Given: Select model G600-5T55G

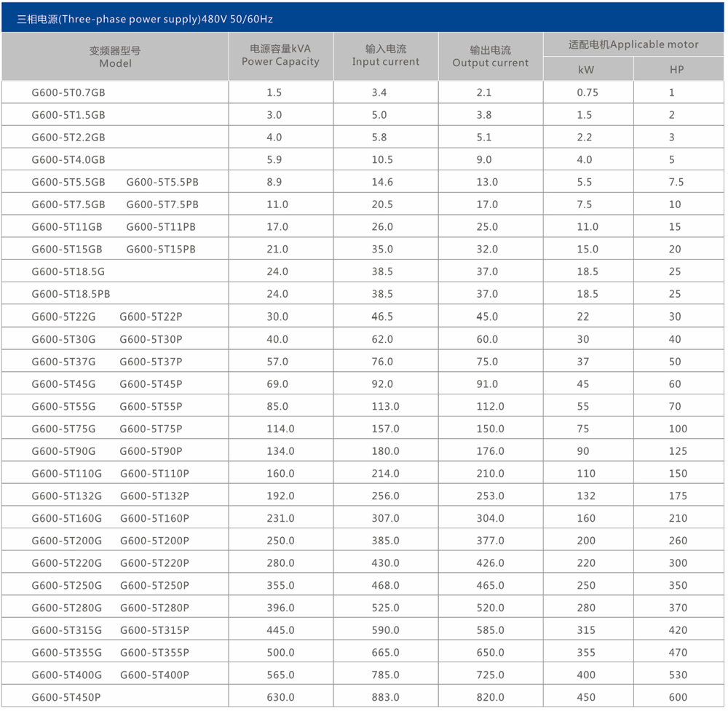Looking at the screenshot, I should 63,406.
